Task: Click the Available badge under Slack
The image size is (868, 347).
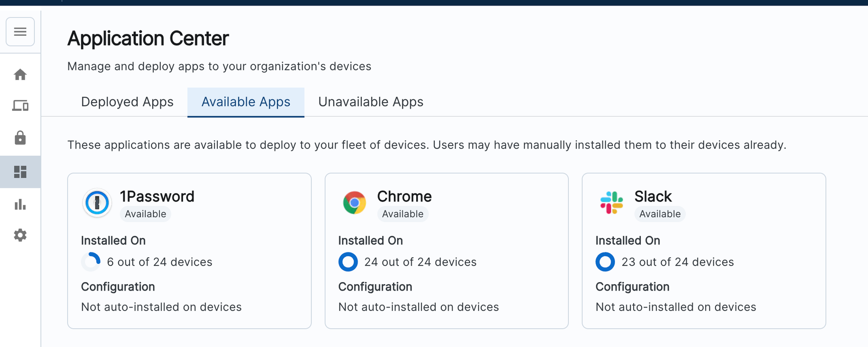Action: click(x=660, y=214)
